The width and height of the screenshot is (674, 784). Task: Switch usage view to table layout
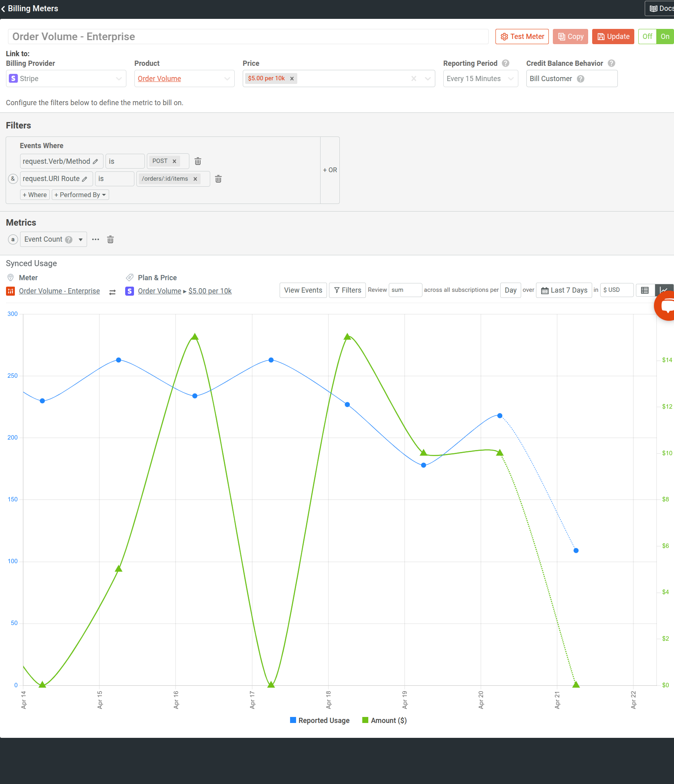[645, 290]
